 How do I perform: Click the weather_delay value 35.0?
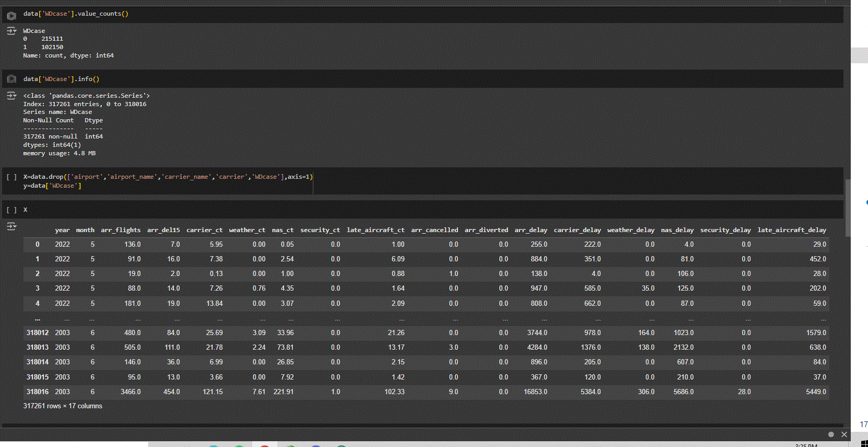(x=648, y=288)
